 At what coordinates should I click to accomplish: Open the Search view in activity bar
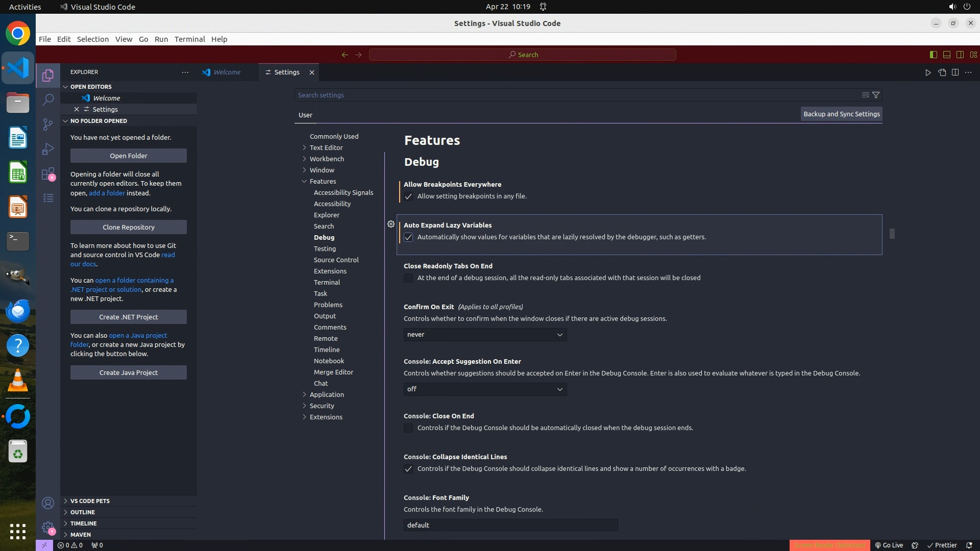(48, 99)
